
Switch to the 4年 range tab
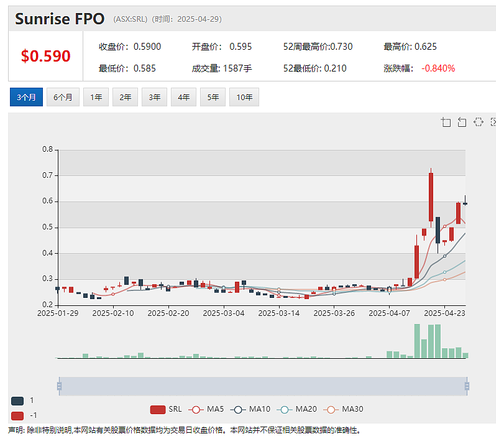pos(183,97)
